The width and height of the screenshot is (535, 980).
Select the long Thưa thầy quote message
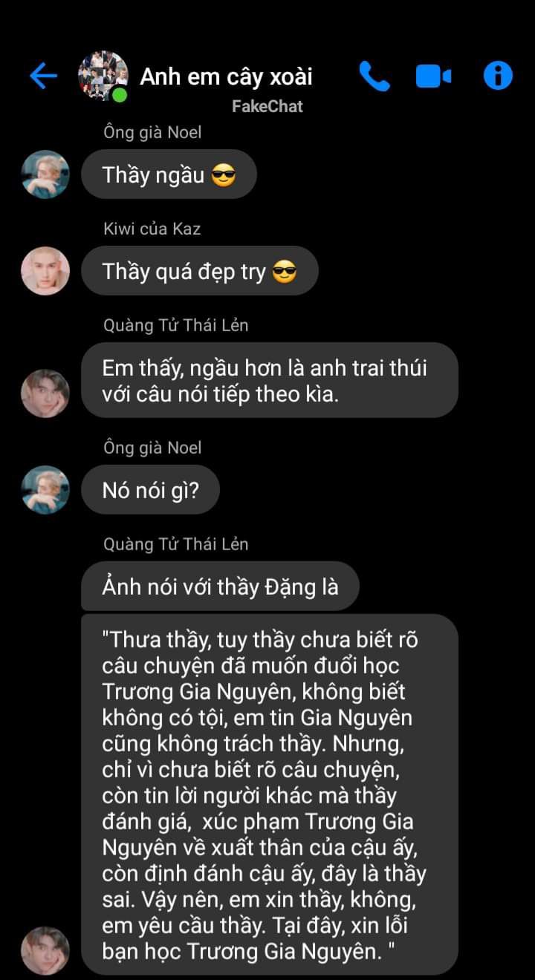270,794
